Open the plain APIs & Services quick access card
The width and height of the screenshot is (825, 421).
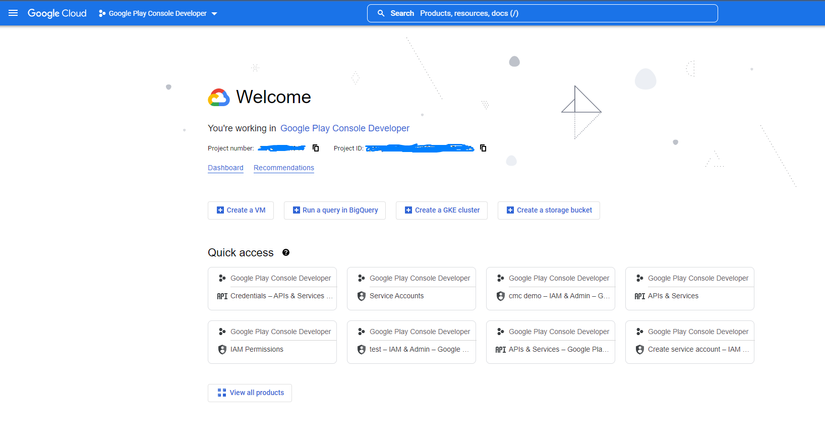point(689,288)
